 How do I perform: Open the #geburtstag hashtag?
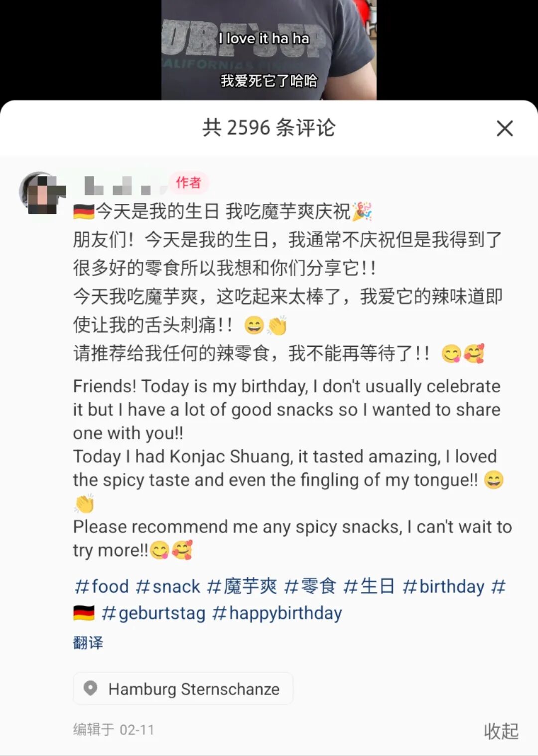pyautogui.click(x=153, y=613)
